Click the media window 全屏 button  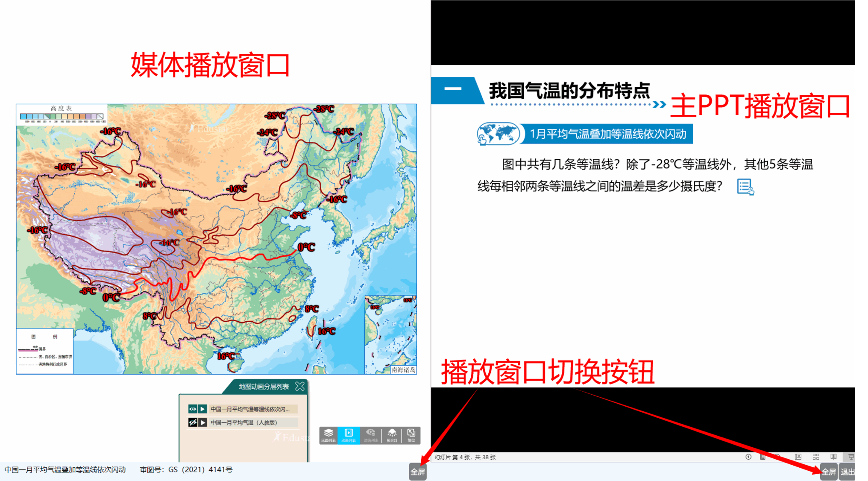(x=417, y=472)
